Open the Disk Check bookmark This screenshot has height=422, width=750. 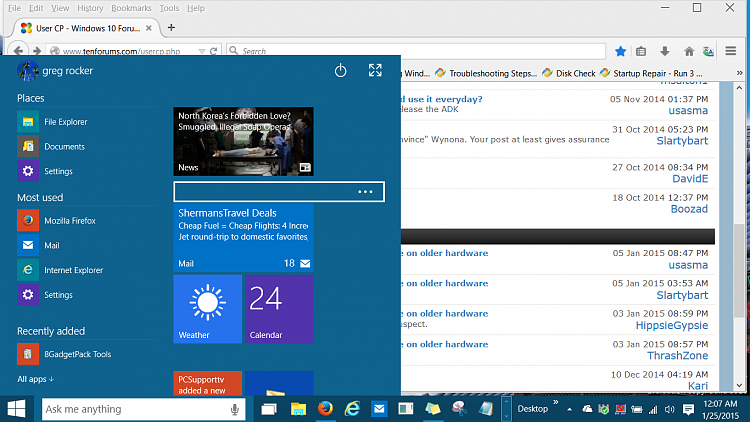tap(569, 73)
